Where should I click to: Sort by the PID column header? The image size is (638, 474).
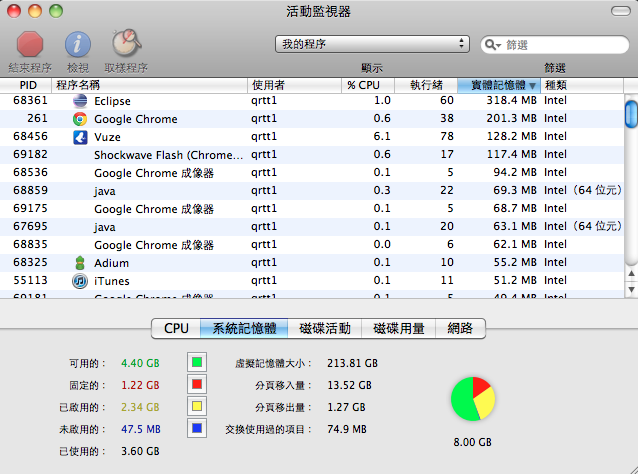pyautogui.click(x=26, y=85)
